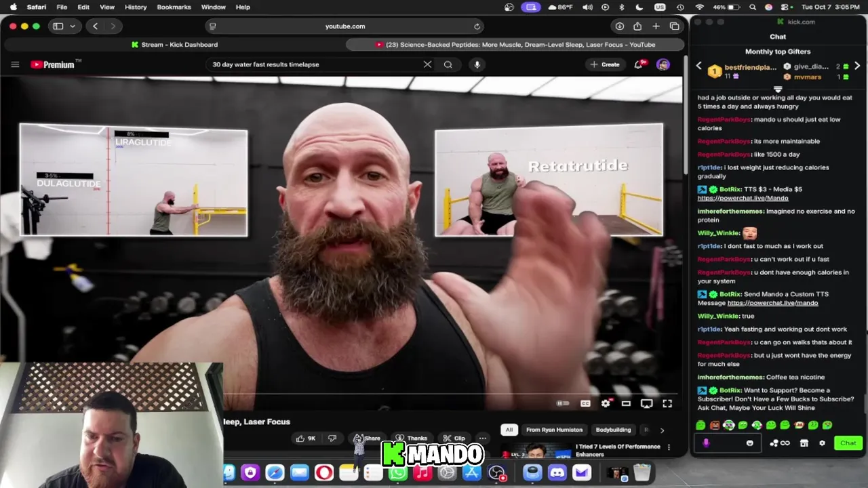Open the macOS Spotlight search

tap(753, 7)
